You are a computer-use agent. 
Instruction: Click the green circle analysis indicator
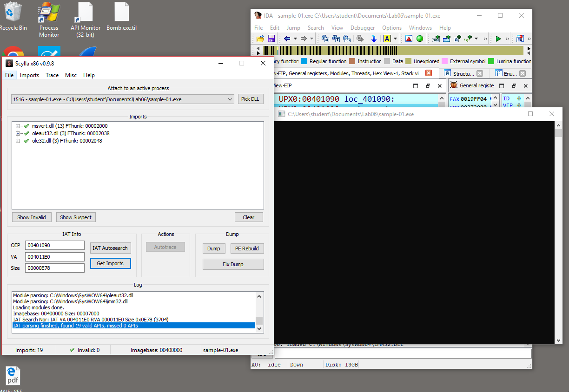point(419,39)
